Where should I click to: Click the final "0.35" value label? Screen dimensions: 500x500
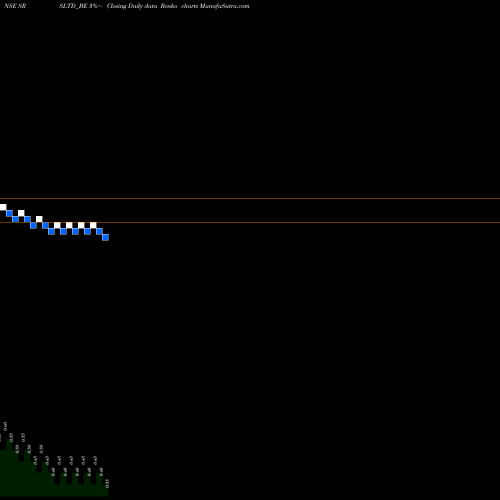(107, 484)
